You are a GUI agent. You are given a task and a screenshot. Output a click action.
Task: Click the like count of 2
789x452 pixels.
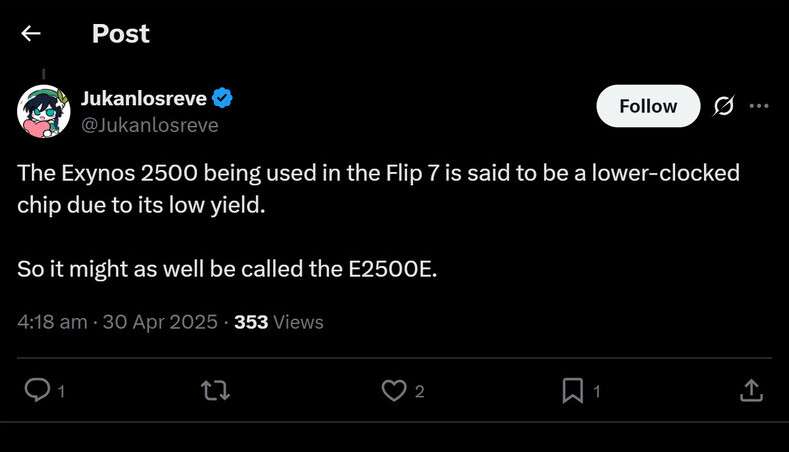click(x=420, y=392)
